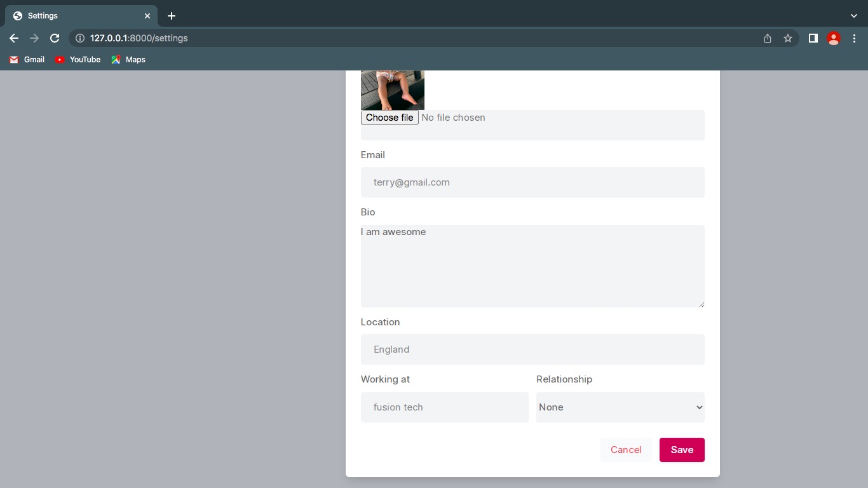Bookmark this tab with star icon
The width and height of the screenshot is (868, 488).
tap(788, 38)
